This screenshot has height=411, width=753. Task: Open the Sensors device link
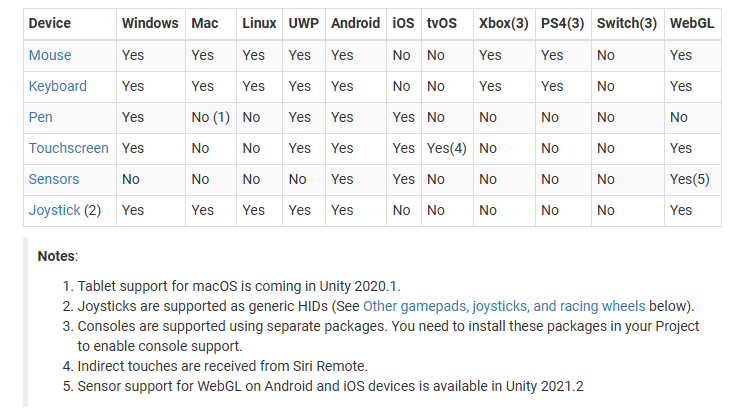point(54,179)
